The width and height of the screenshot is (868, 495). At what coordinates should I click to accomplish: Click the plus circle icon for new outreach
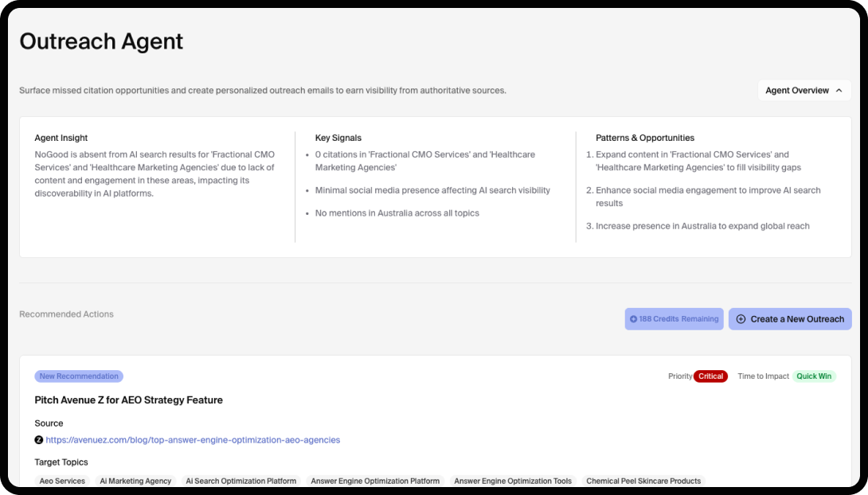click(741, 319)
